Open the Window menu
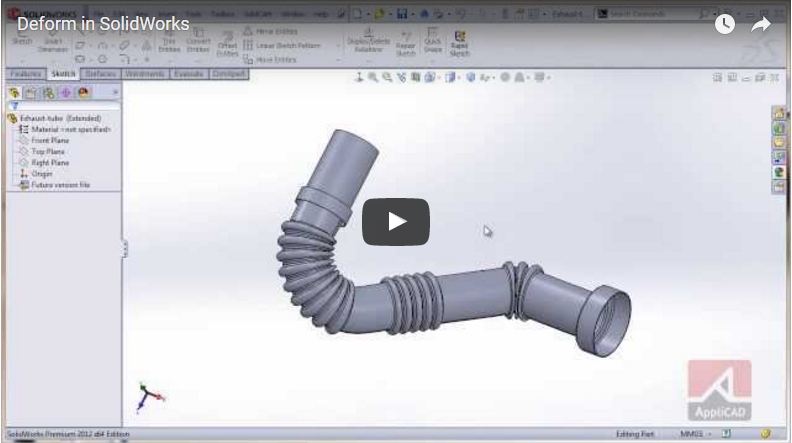 click(x=292, y=14)
